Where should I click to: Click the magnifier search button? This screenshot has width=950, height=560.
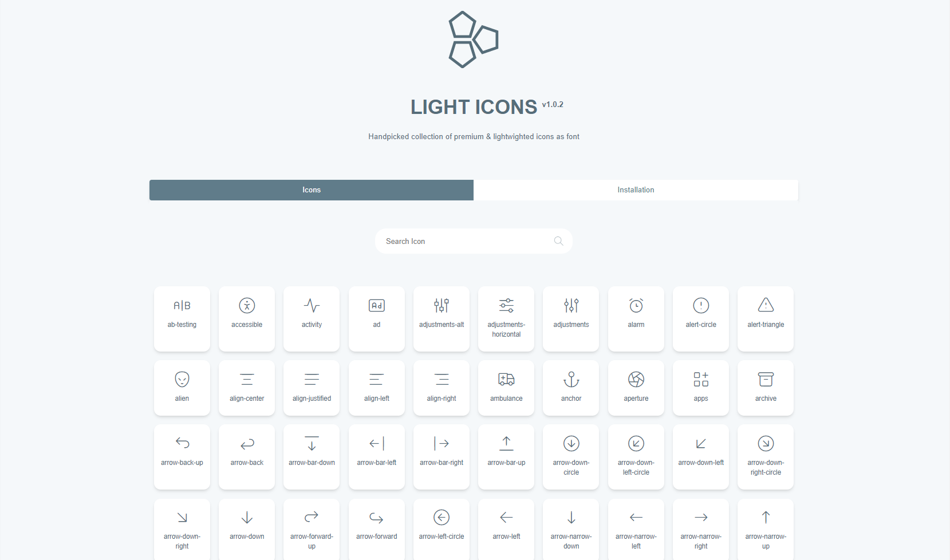pos(559,241)
